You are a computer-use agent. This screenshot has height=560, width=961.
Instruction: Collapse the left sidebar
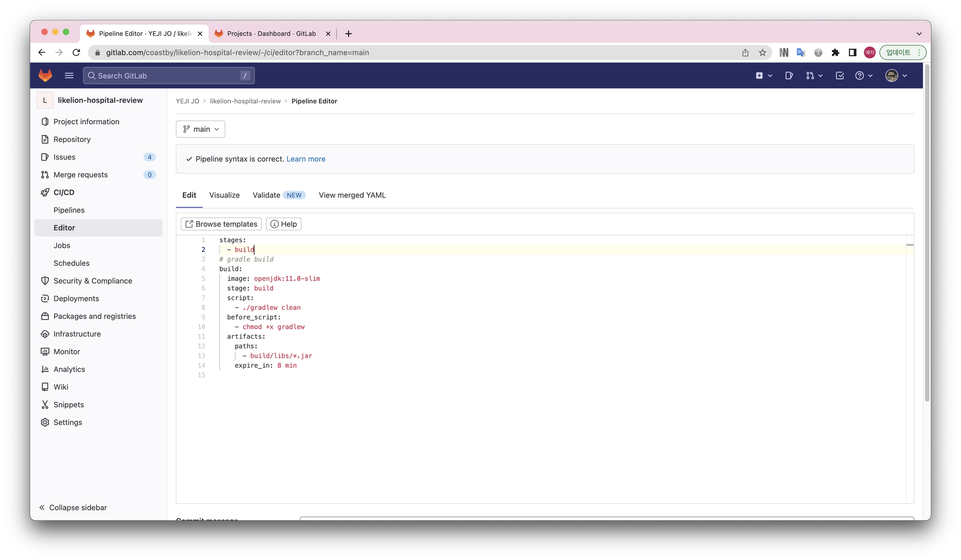tap(73, 507)
